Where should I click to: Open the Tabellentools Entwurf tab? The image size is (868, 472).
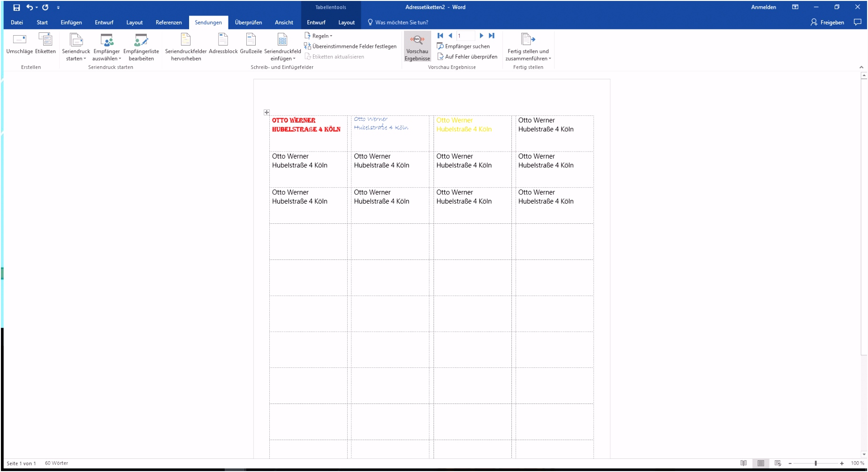pyautogui.click(x=316, y=23)
